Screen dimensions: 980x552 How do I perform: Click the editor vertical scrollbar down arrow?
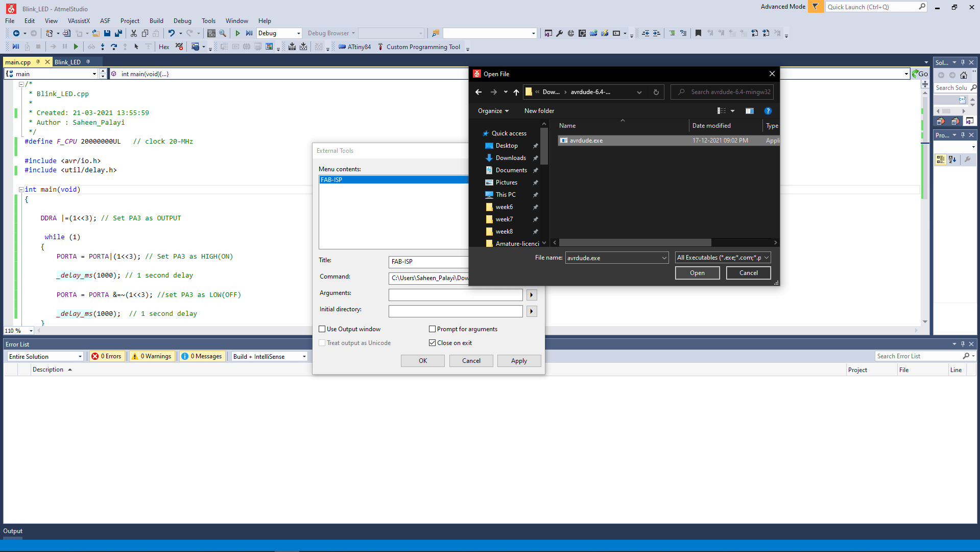[925, 321]
